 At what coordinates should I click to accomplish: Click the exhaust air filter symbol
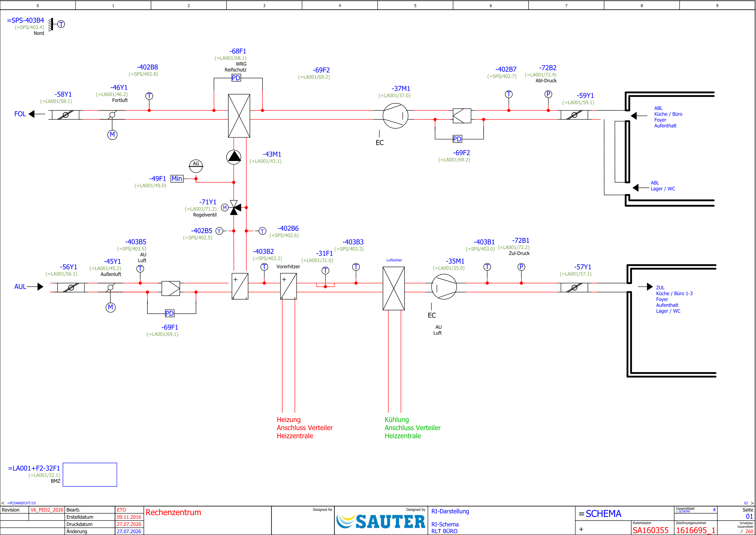click(x=462, y=116)
